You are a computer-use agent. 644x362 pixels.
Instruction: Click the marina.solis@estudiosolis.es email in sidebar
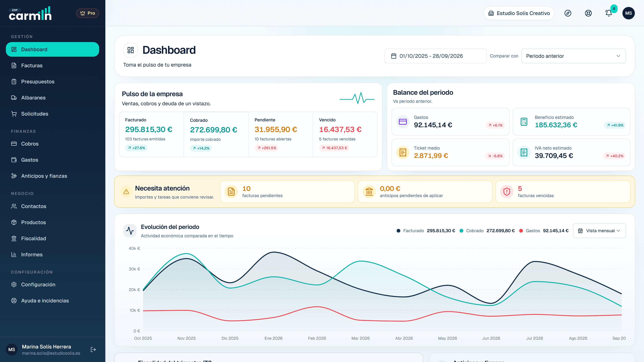(x=51, y=353)
